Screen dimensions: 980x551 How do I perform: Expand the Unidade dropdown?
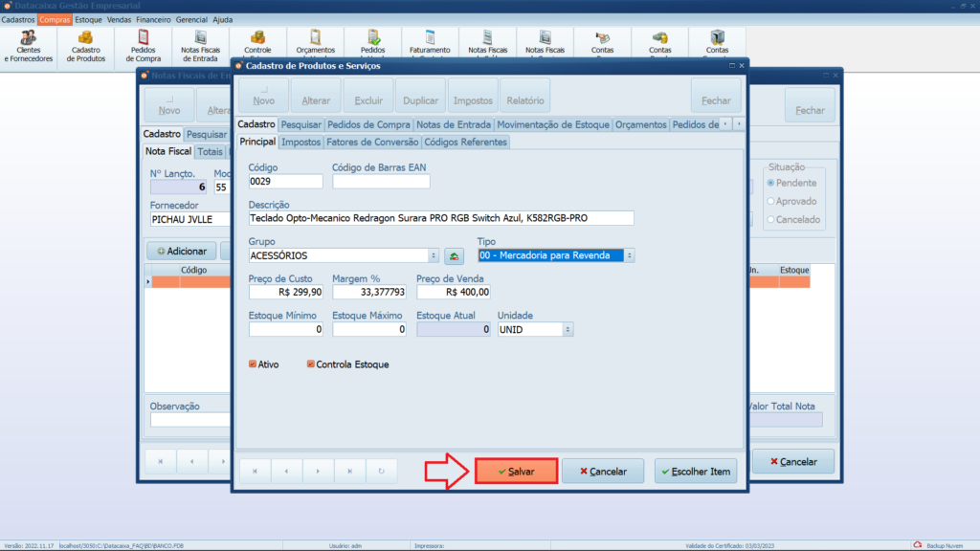568,329
